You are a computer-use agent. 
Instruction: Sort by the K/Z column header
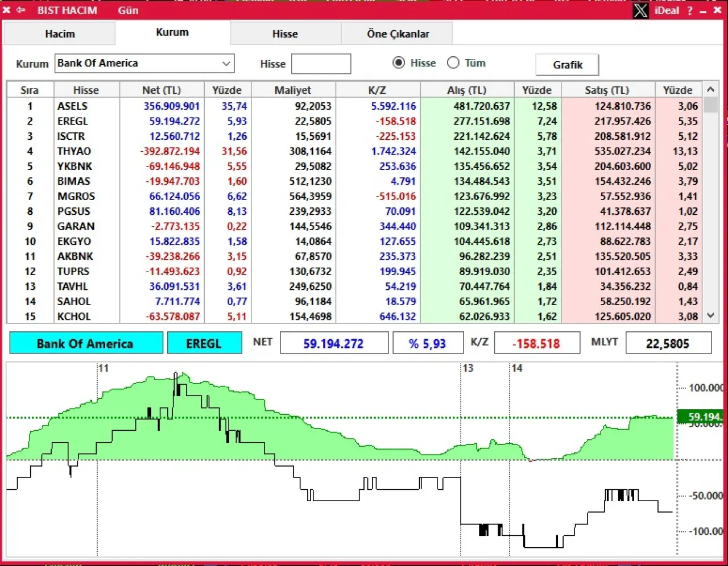(x=377, y=90)
